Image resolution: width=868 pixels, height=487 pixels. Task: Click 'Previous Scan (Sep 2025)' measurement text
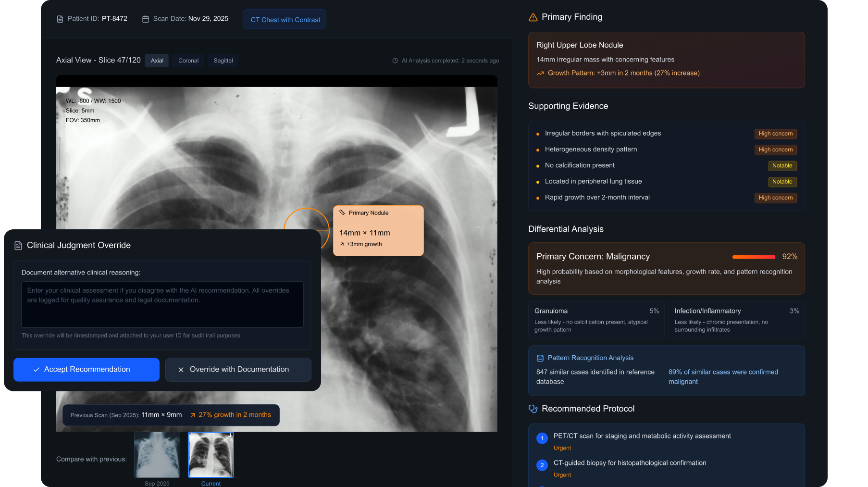point(126,415)
